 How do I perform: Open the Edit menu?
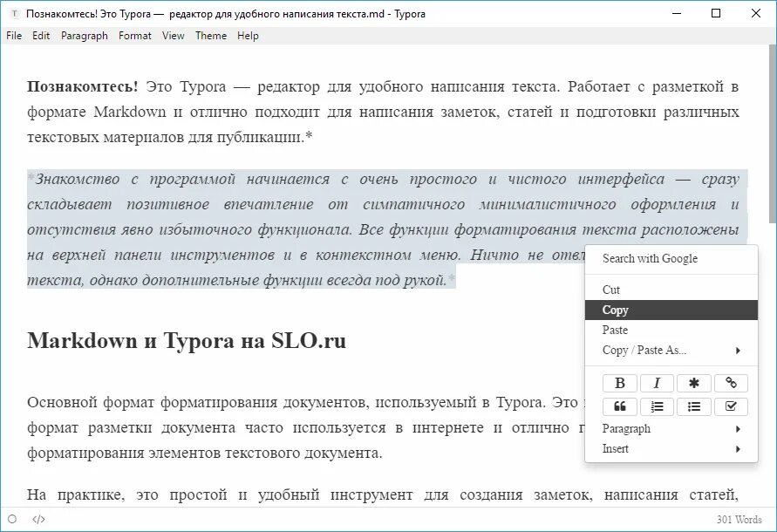point(41,36)
